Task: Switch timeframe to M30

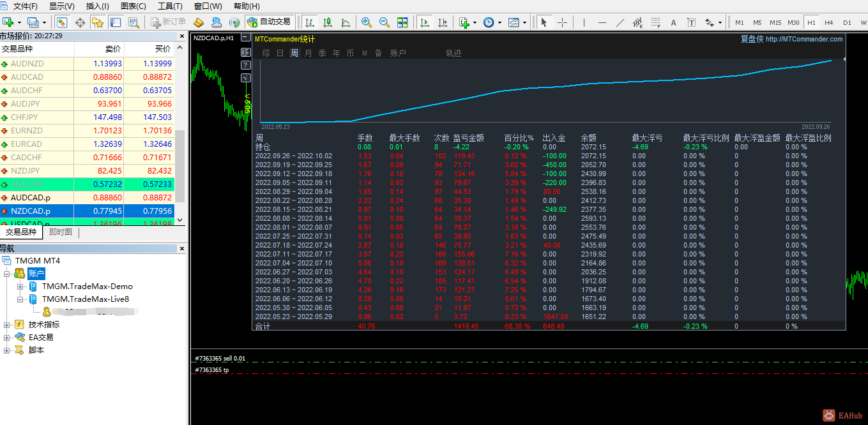Action: 793,22
